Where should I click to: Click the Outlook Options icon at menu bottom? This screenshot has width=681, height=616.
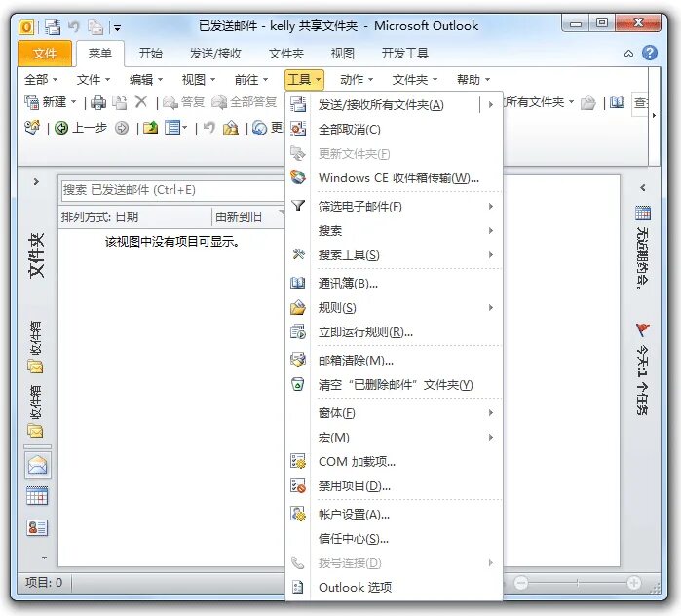coord(298,587)
